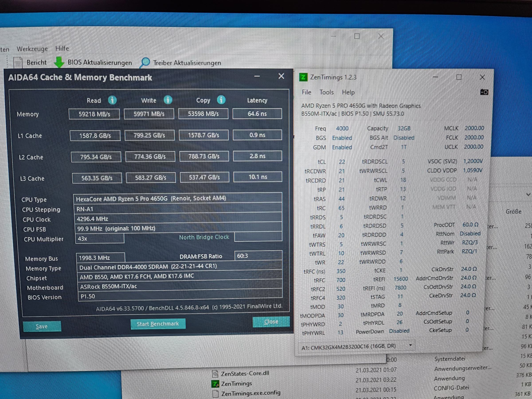Select the ZenTimings.exe.config file icon
This screenshot has height=399, width=532.
(215, 394)
